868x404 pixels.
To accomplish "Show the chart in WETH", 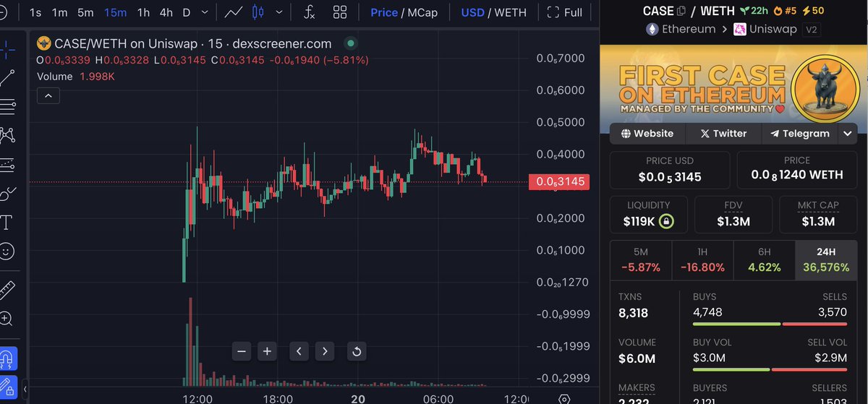I will click(x=511, y=12).
